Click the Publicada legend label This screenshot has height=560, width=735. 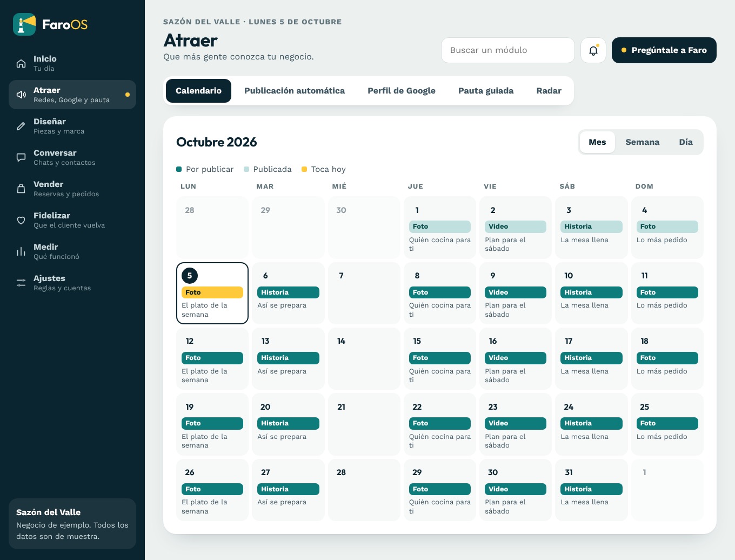[x=272, y=169]
